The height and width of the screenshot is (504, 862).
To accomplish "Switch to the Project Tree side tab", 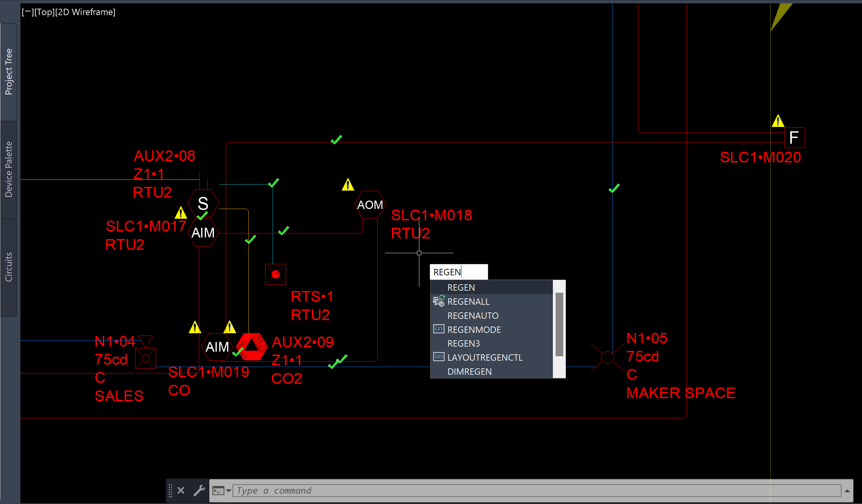I will pos(9,72).
